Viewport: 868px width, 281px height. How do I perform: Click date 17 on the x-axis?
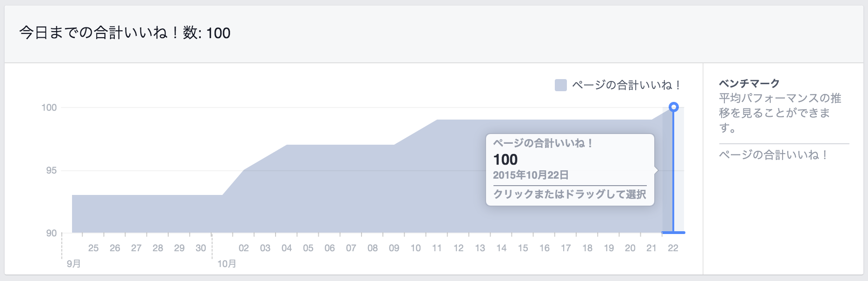tap(566, 248)
